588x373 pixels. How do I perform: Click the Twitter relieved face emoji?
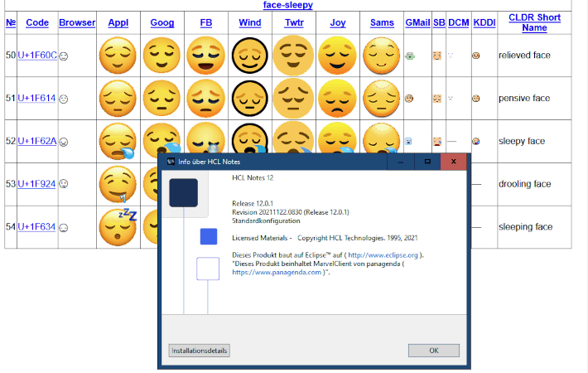(293, 56)
